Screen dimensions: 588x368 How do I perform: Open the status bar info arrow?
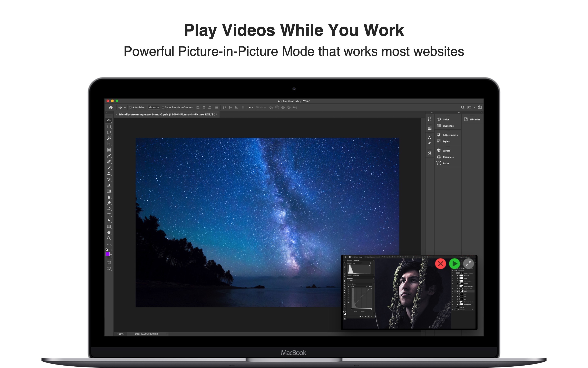coord(167,334)
